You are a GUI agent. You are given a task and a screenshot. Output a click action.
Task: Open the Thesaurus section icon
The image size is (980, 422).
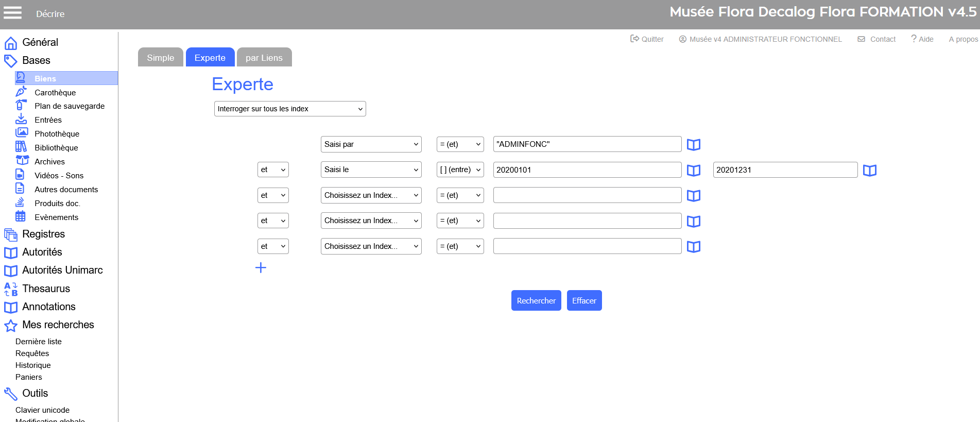tap(11, 289)
